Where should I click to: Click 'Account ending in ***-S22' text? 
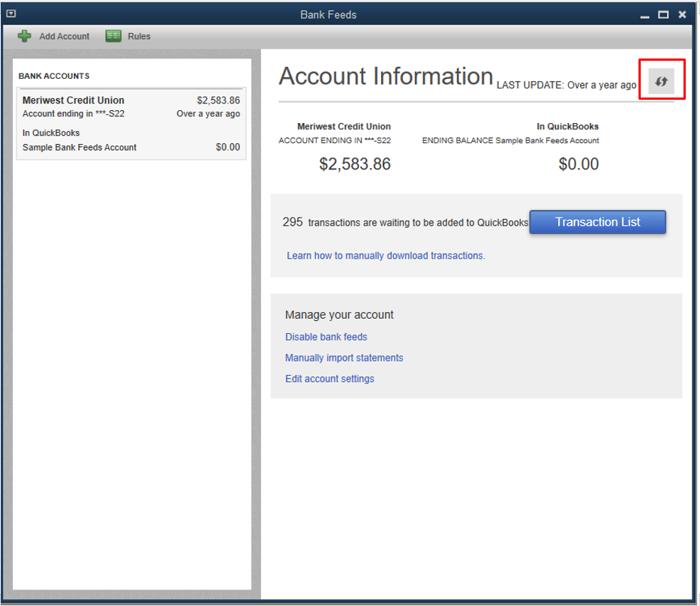click(x=74, y=114)
